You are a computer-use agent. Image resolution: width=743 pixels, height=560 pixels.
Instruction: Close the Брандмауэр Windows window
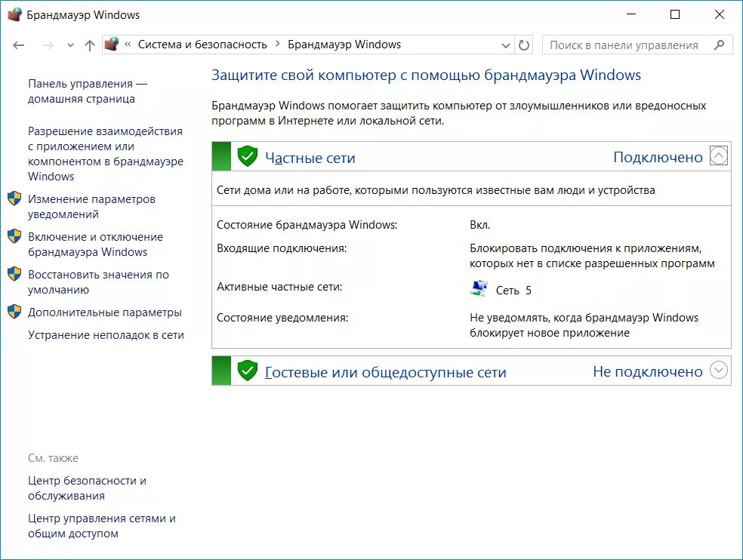pyautogui.click(x=719, y=14)
